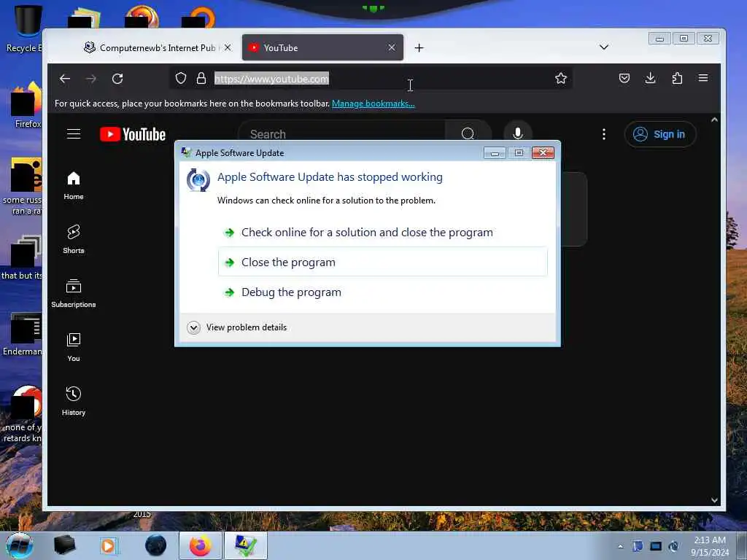The width and height of the screenshot is (747, 560).
Task: Expand View problem details
Action: (237, 327)
